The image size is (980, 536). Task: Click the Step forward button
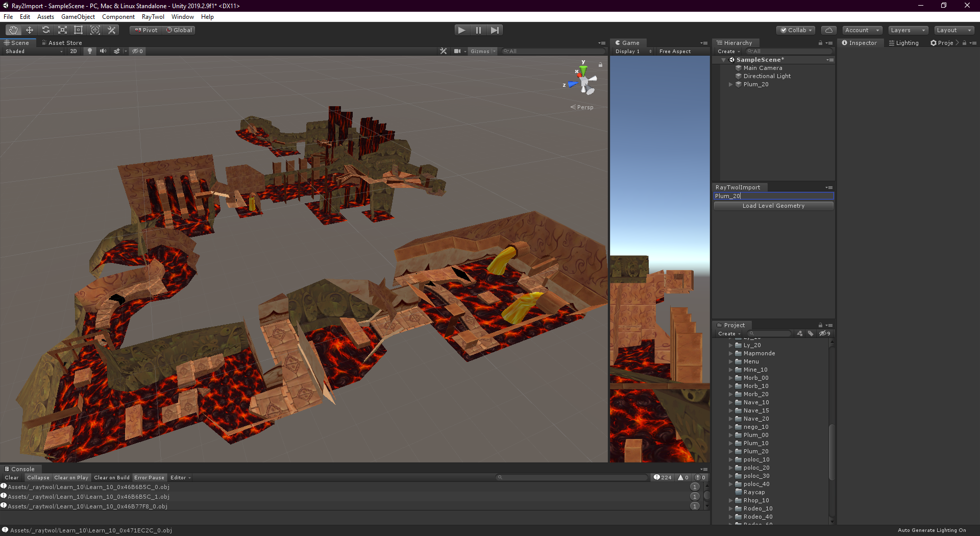click(495, 30)
